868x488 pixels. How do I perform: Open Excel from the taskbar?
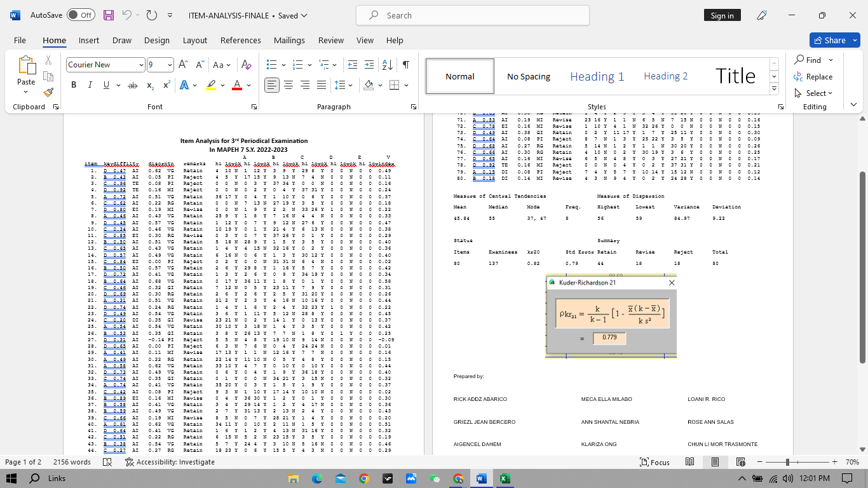pos(505,478)
